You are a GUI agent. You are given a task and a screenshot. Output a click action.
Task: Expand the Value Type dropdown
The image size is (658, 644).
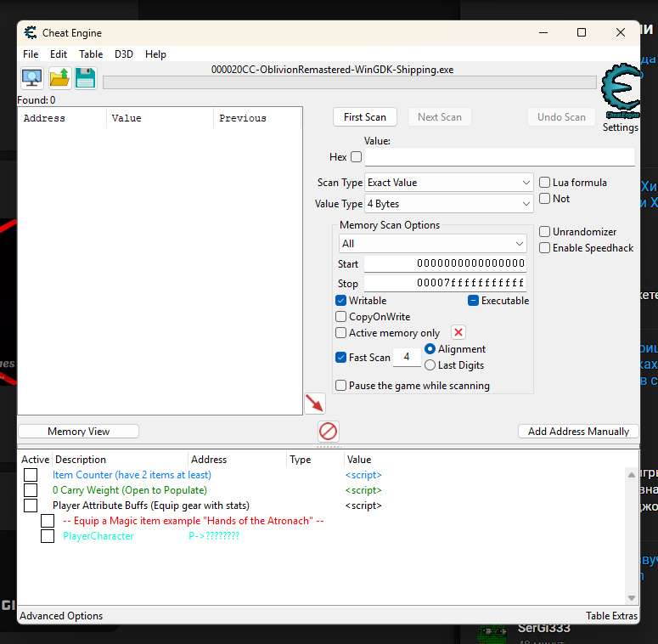448,204
